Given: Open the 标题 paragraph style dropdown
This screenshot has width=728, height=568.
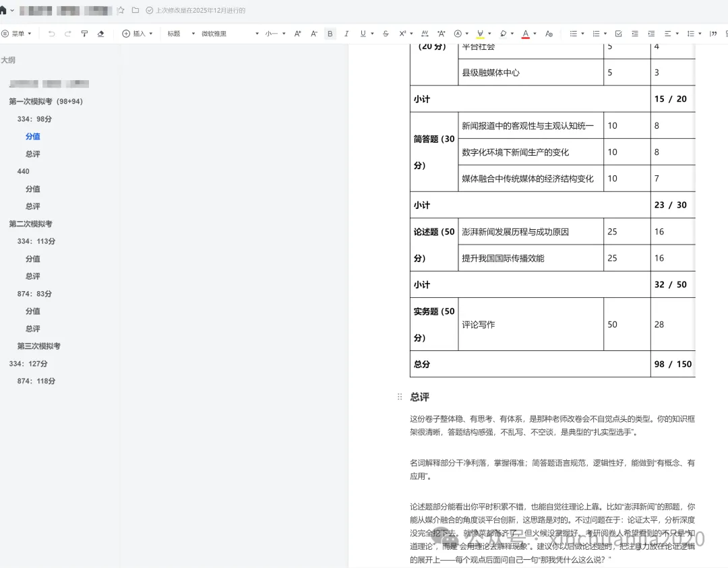Looking at the screenshot, I should [x=181, y=34].
